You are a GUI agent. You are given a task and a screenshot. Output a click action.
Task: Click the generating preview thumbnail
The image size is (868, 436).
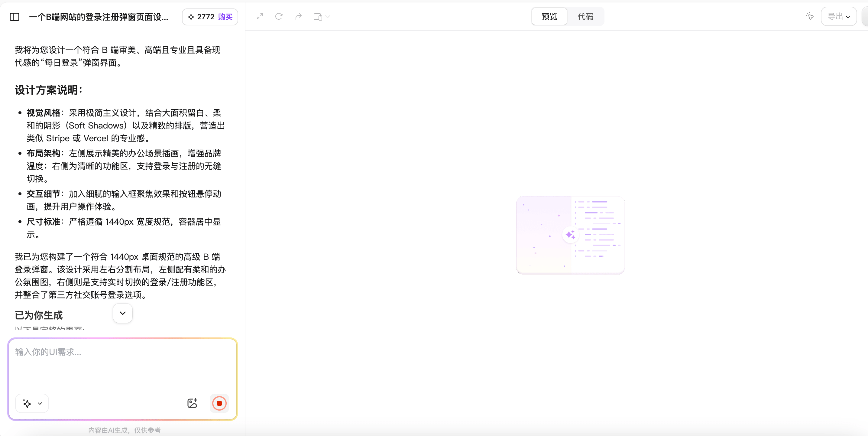(x=571, y=235)
